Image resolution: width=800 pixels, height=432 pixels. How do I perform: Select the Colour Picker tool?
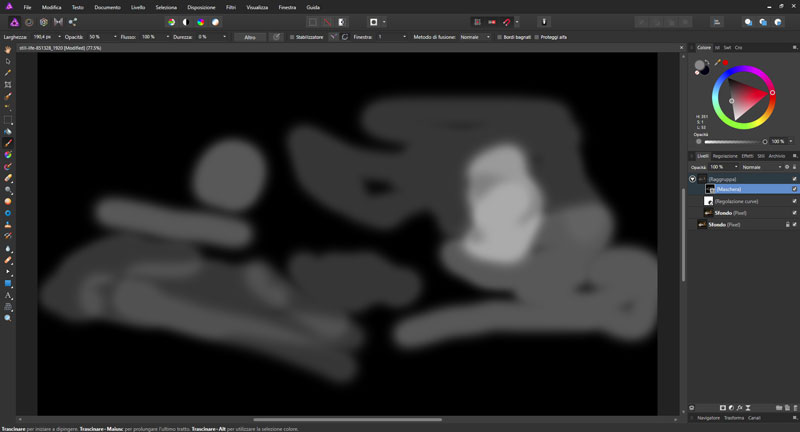pyautogui.click(x=8, y=73)
